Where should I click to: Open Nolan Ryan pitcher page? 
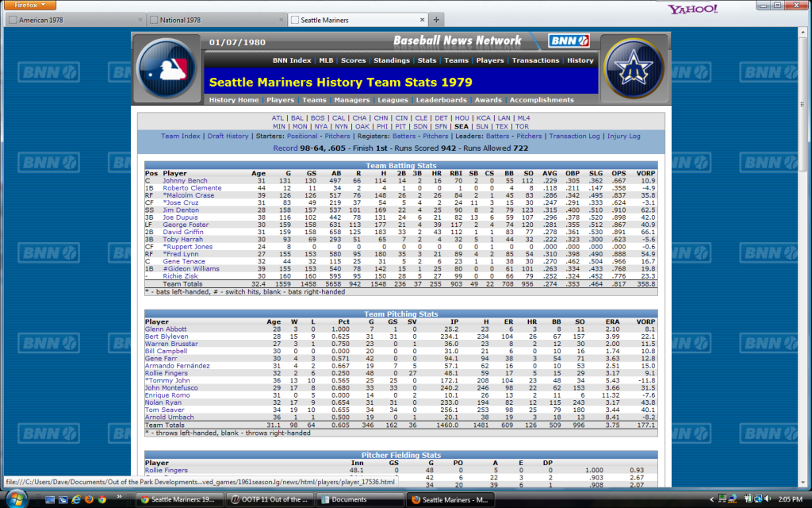pyautogui.click(x=163, y=402)
